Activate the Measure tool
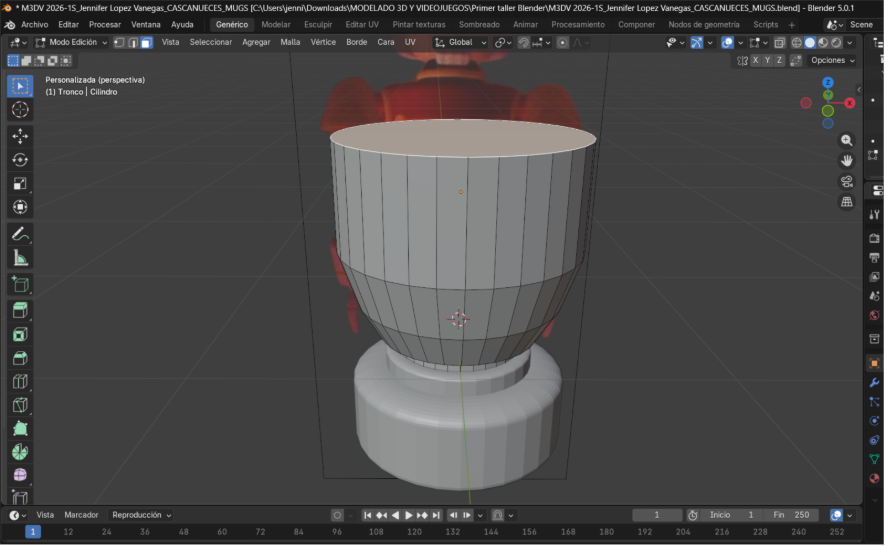The height and width of the screenshot is (546, 885). [x=20, y=258]
